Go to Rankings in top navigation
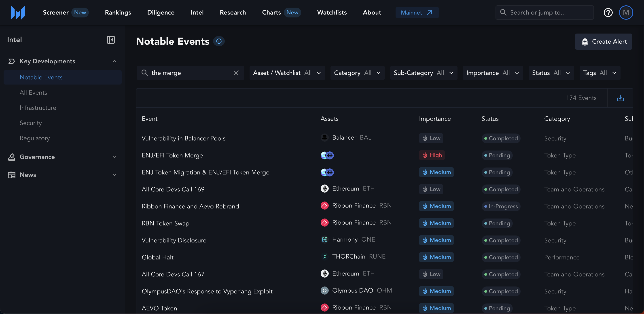644x314 pixels. click(x=118, y=13)
